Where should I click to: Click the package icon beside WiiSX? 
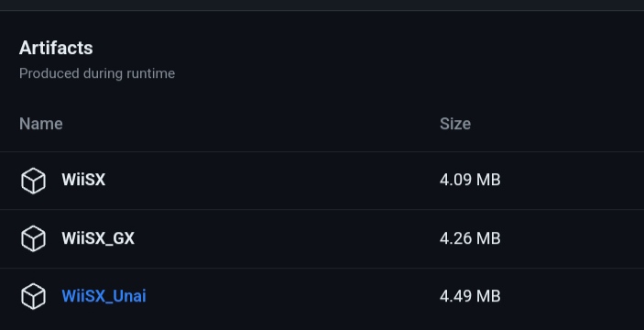33,181
